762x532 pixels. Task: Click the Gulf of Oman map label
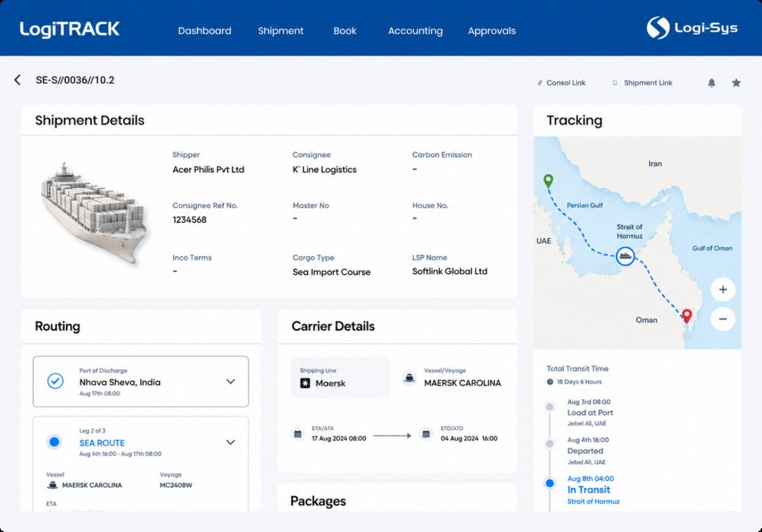coord(712,248)
